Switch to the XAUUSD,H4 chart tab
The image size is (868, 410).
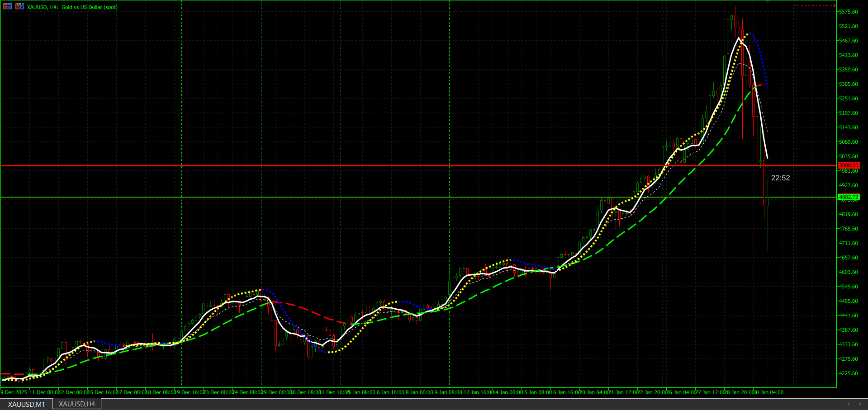tap(77, 404)
